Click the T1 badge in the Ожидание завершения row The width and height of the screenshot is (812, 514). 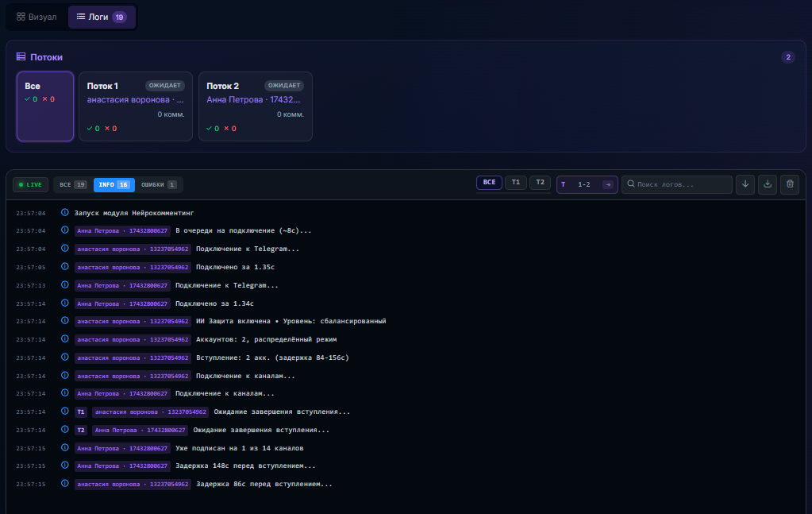(x=81, y=412)
